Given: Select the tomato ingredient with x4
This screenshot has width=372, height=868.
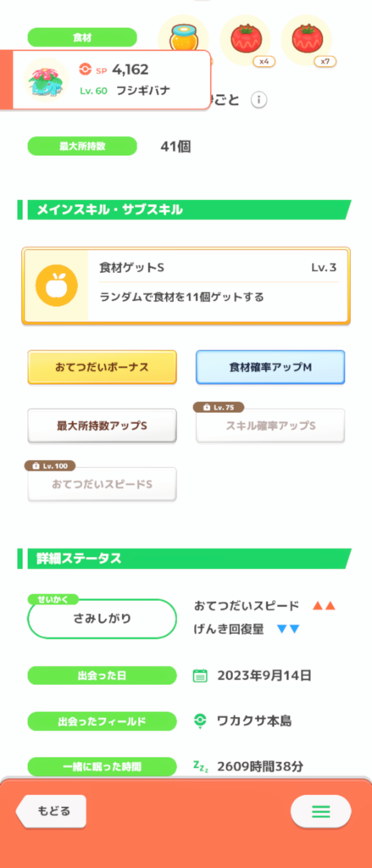Looking at the screenshot, I should (x=245, y=40).
